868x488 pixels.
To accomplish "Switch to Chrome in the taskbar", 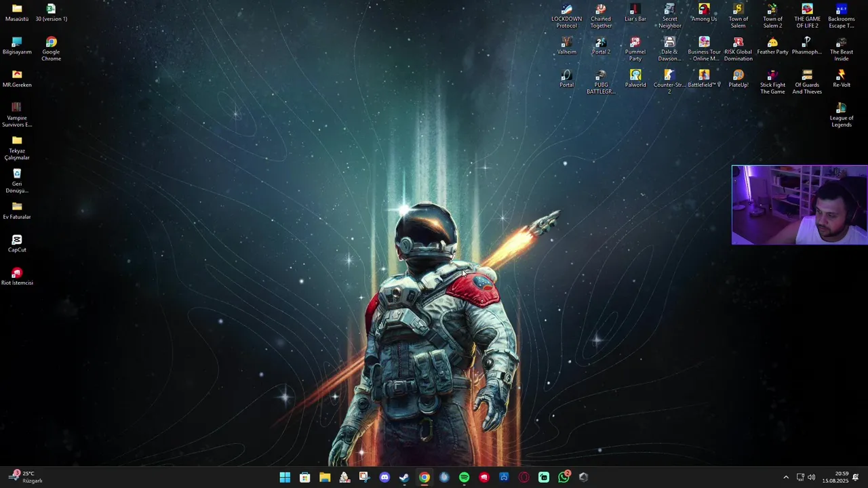I will [424, 477].
